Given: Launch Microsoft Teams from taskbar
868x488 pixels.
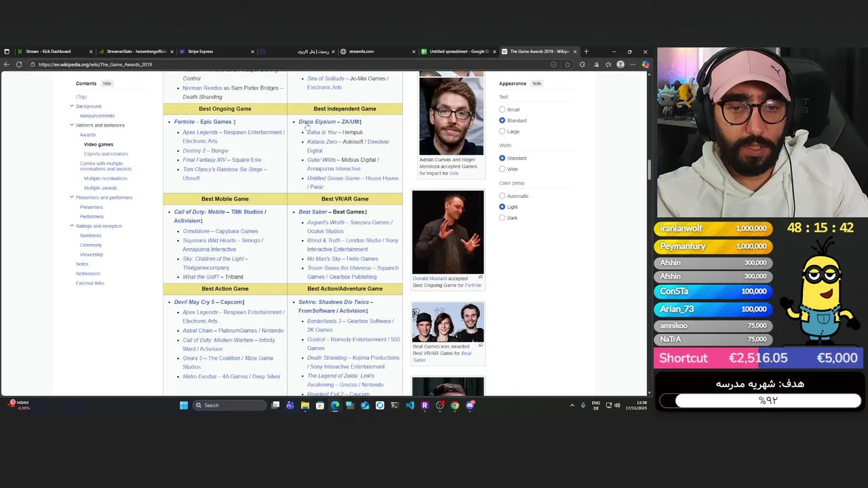Looking at the screenshot, I should coord(290,405).
